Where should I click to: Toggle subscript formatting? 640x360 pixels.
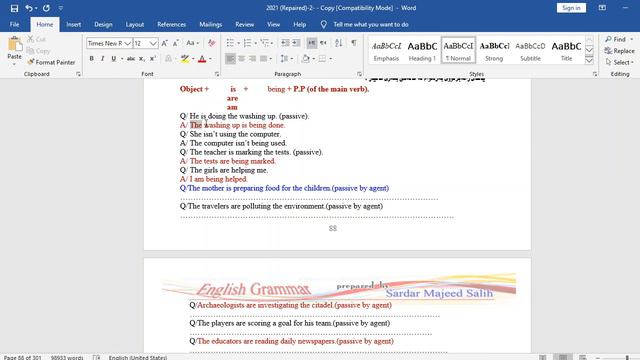[142, 59]
